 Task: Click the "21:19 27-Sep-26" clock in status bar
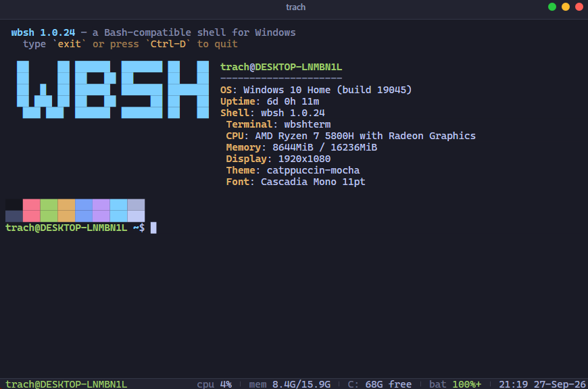[542, 384]
